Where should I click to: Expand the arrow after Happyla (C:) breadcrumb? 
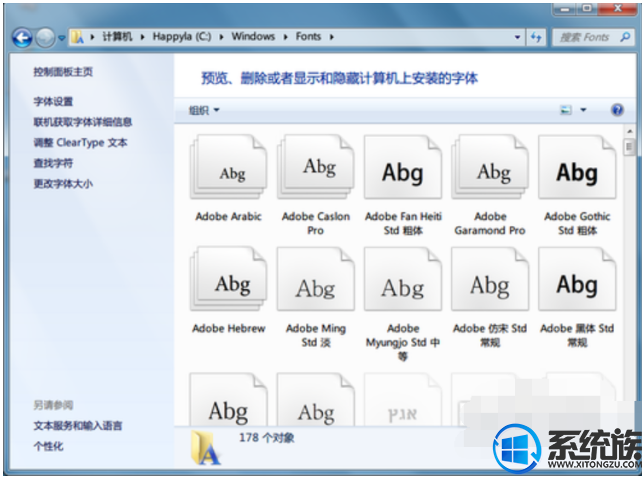pyautogui.click(x=221, y=37)
